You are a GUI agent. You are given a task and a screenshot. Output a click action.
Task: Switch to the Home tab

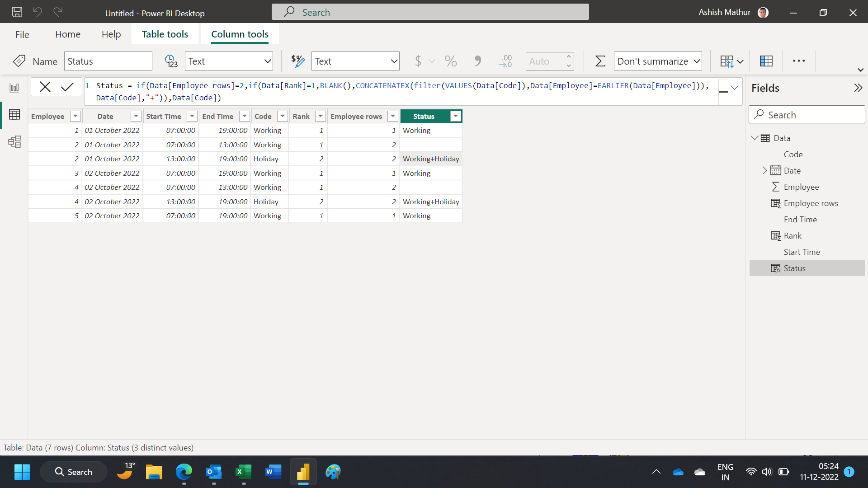[68, 34]
